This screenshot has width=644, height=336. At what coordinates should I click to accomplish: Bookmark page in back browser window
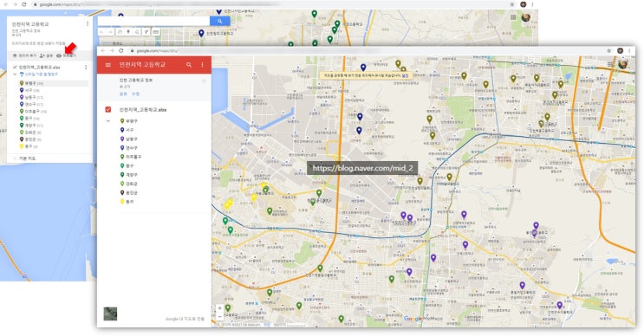pos(511,4)
